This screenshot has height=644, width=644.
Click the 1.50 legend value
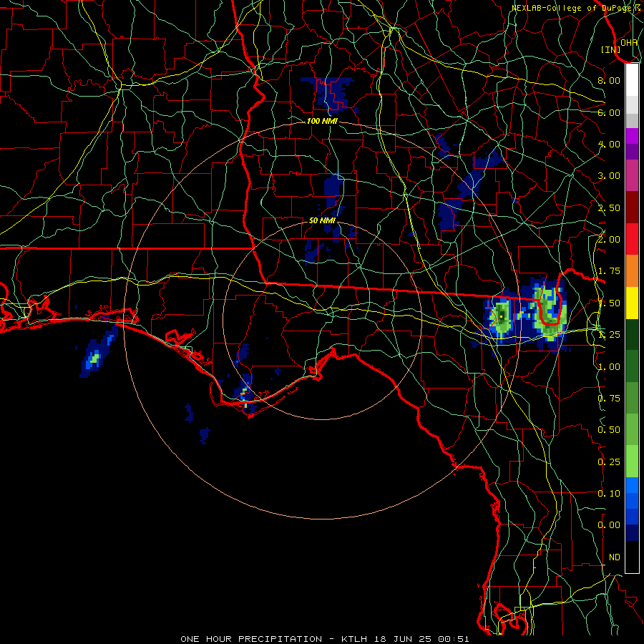609,303
